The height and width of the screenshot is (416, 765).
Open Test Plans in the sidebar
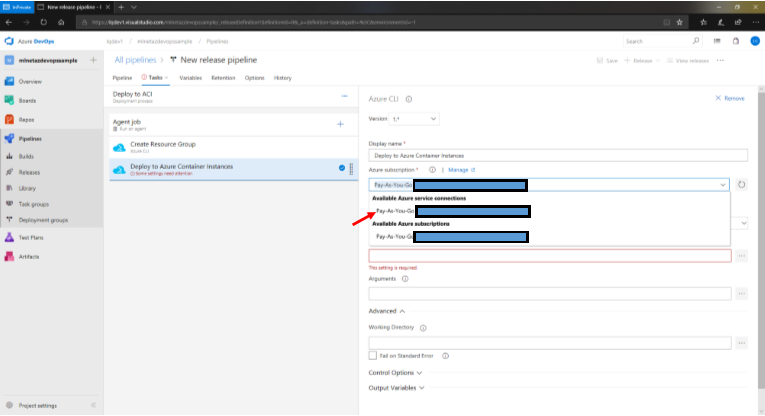30,237
